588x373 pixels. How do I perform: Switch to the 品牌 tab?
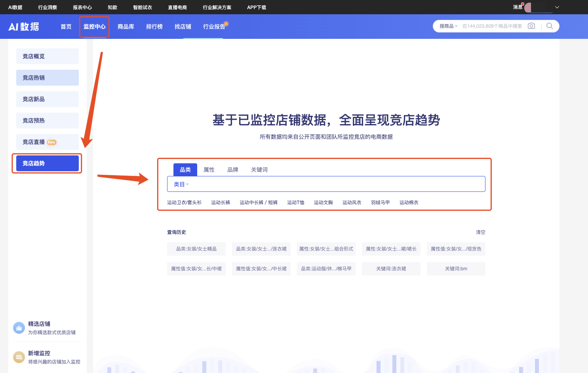click(233, 170)
